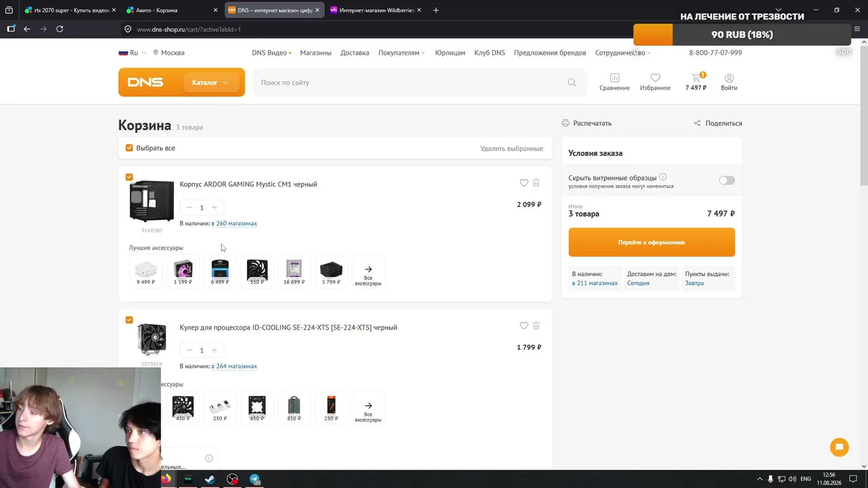Switch to the Wildberries browser tab
This screenshot has height=488, width=868.
pyautogui.click(x=376, y=10)
